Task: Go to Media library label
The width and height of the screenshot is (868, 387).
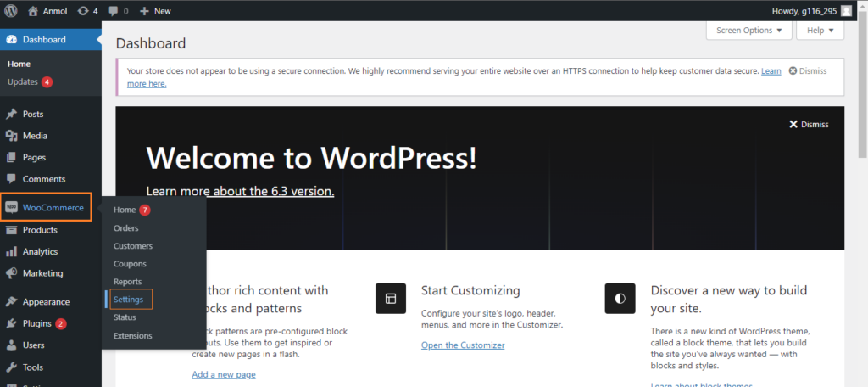Action: pyautogui.click(x=35, y=136)
